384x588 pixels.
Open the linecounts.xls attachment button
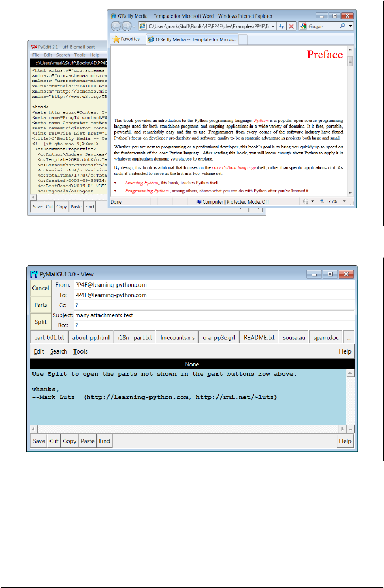(x=178, y=338)
